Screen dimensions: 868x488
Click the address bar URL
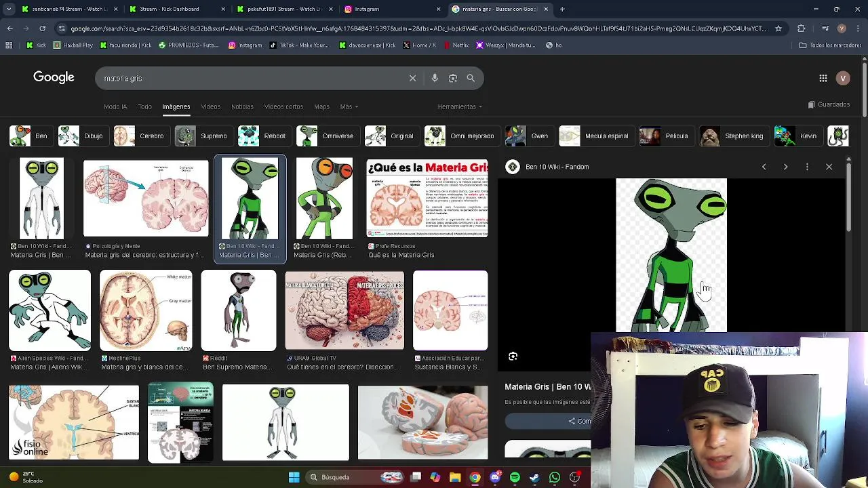pos(417,28)
